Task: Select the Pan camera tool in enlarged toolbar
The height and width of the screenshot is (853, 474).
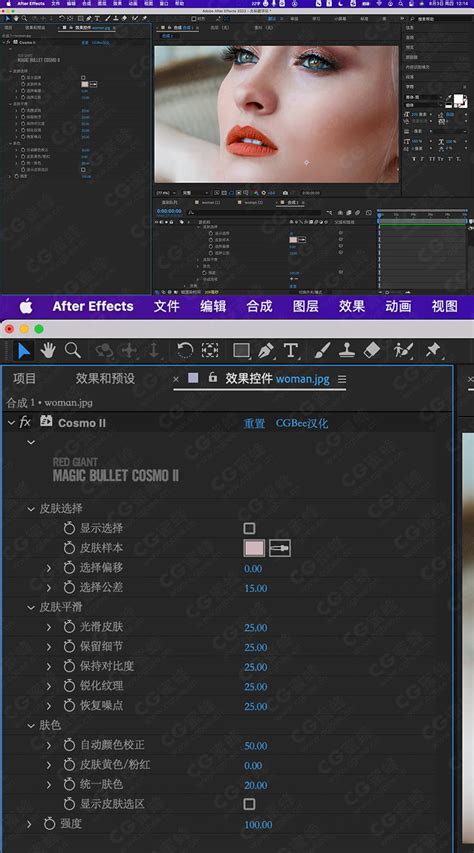Action: [x=129, y=351]
